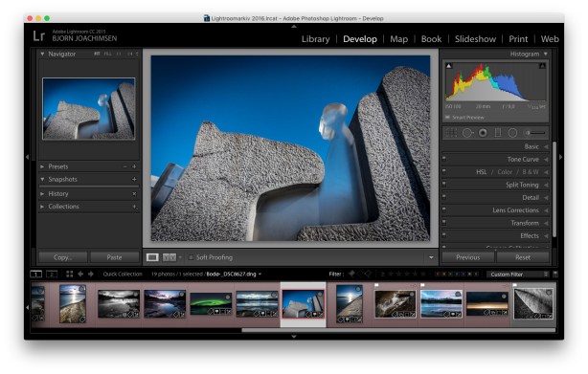Screen dimensions: 588x374
Task: Enable the Soft Proofing checkbox
Action: click(191, 257)
